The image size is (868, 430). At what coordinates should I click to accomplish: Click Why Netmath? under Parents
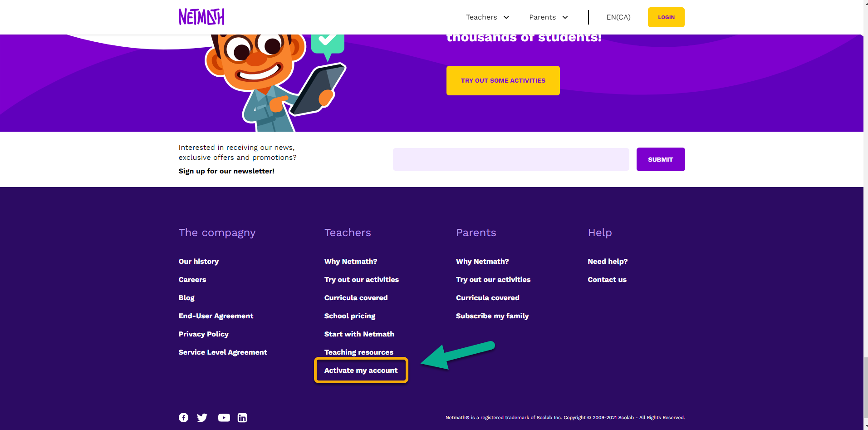(x=482, y=262)
